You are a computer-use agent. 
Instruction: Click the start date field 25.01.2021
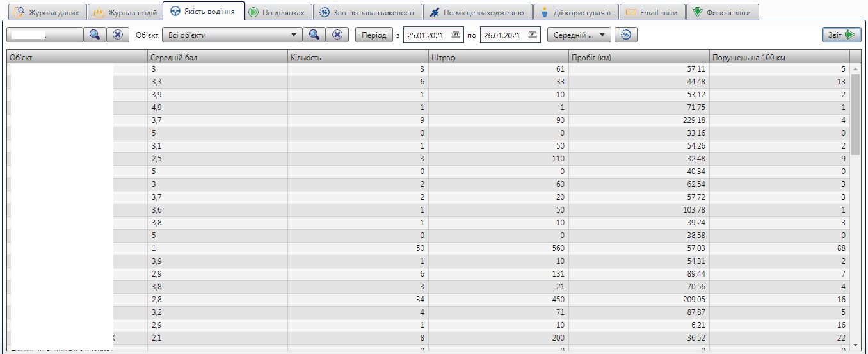coord(427,35)
